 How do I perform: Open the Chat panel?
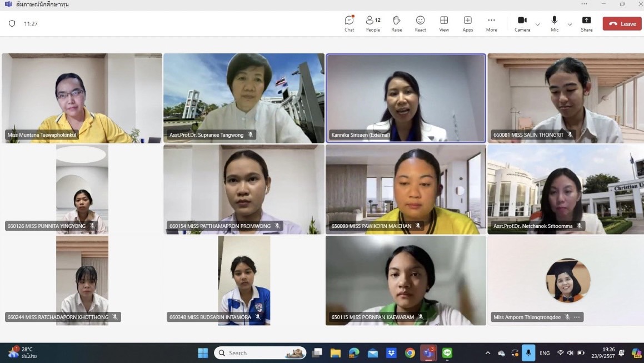(x=349, y=23)
